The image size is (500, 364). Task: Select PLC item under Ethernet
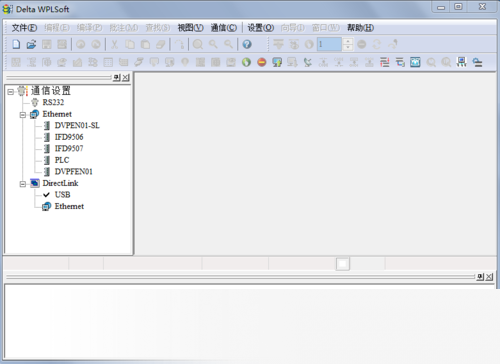coord(62,160)
